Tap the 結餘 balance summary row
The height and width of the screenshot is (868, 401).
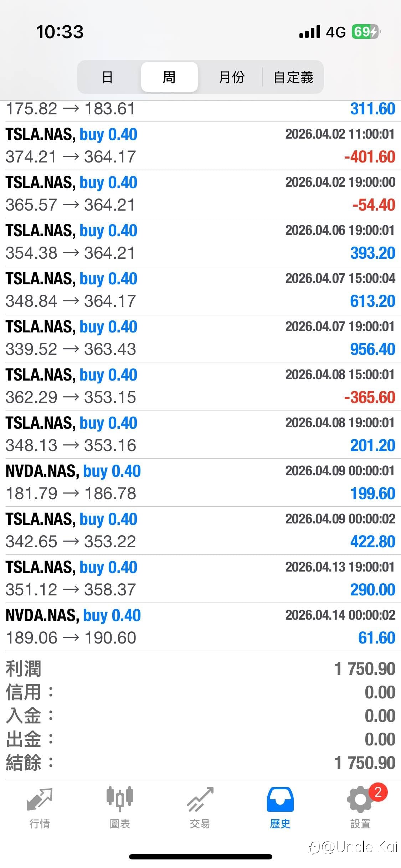click(x=200, y=763)
